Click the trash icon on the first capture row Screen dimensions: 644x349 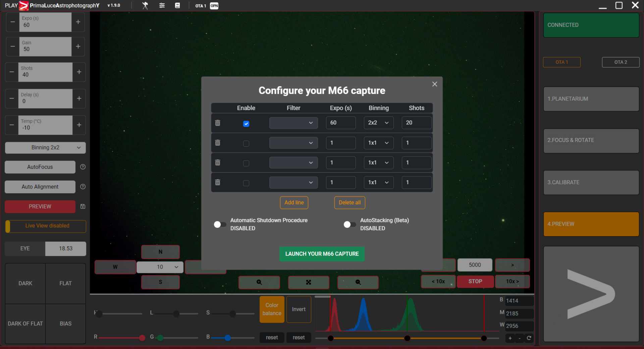click(218, 123)
